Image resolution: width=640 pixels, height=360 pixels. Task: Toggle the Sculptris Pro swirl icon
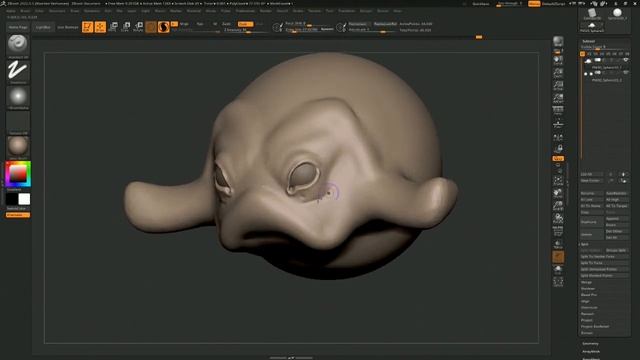pos(163,27)
